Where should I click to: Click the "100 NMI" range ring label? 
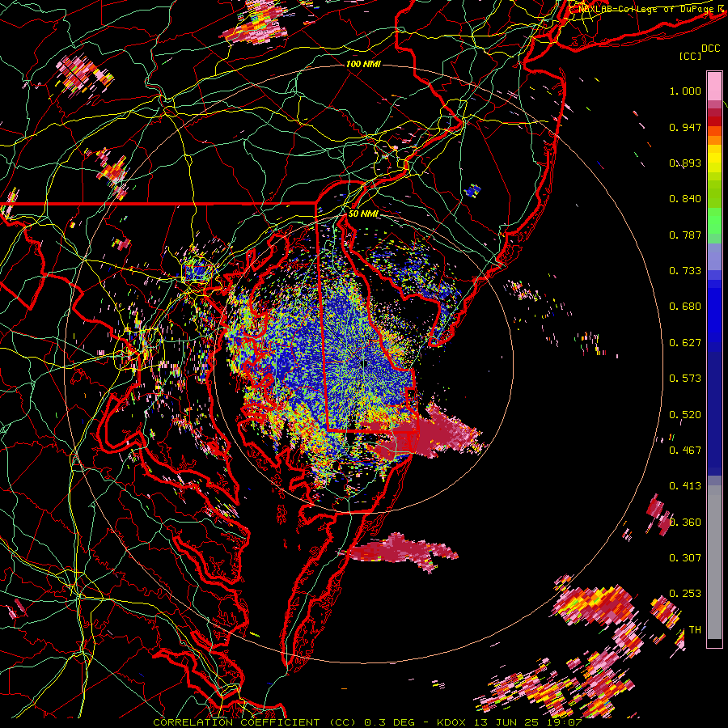click(363, 64)
